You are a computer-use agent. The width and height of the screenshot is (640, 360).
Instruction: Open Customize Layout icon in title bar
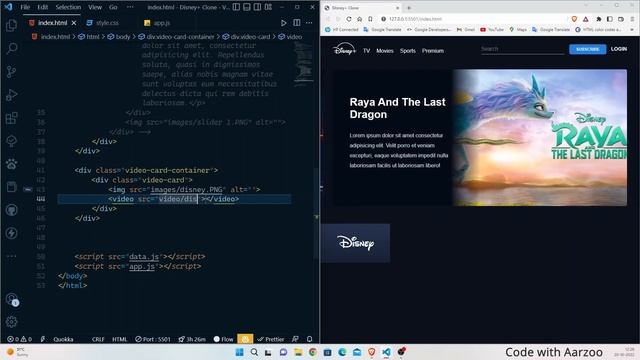268,7
